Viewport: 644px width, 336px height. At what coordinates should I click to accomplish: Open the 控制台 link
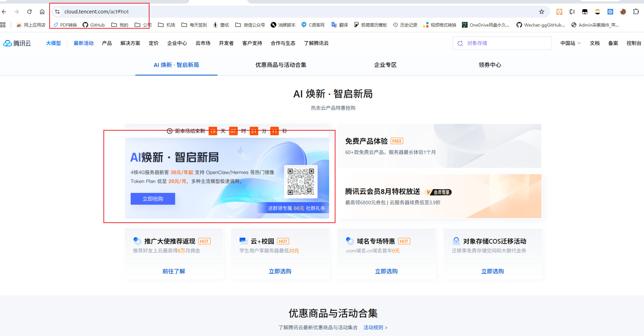(634, 43)
